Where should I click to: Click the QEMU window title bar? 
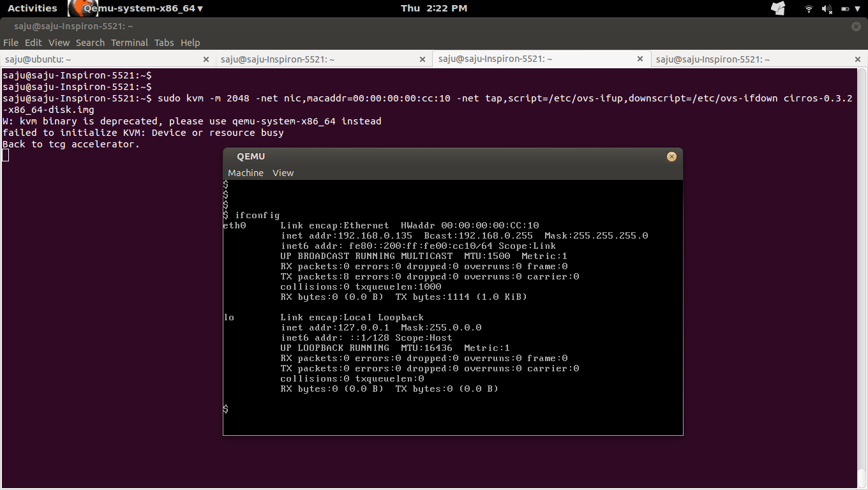click(453, 156)
